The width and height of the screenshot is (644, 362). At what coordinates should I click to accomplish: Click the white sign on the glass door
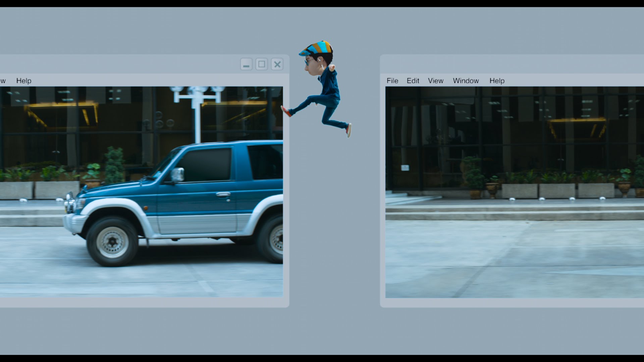point(405,168)
